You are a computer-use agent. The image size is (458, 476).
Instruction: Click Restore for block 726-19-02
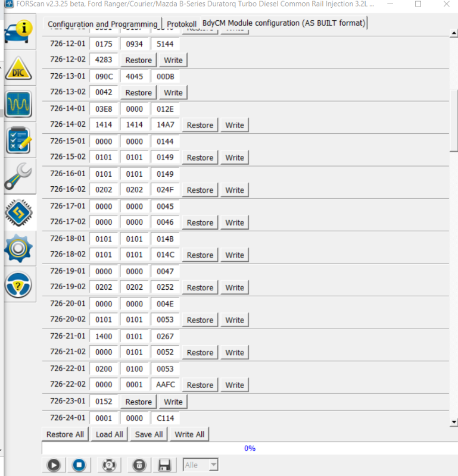(x=200, y=287)
